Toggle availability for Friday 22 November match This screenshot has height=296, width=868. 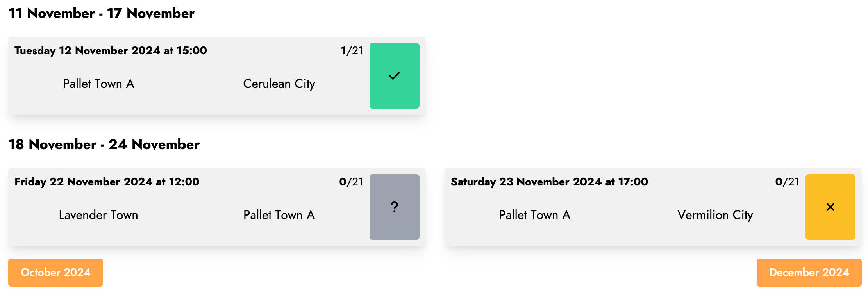(x=394, y=207)
